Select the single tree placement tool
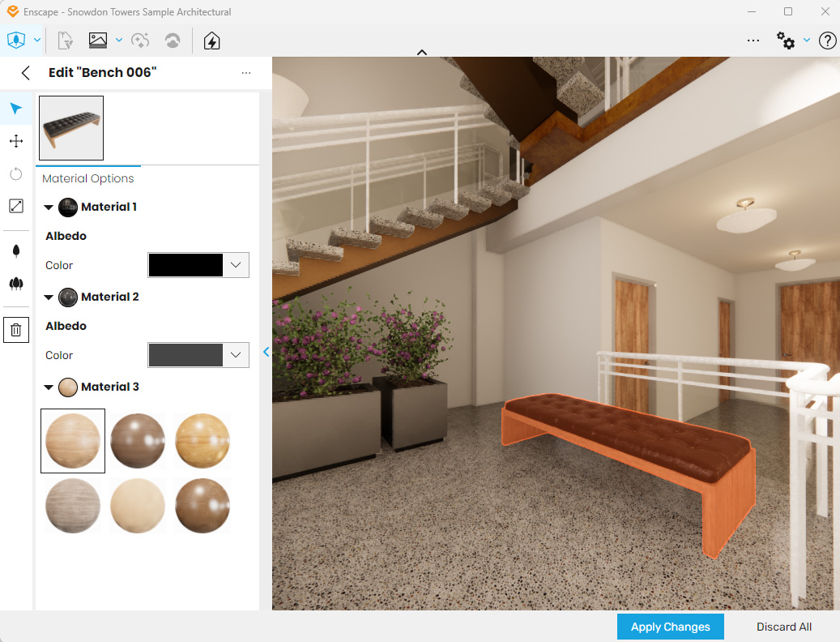 [16, 250]
